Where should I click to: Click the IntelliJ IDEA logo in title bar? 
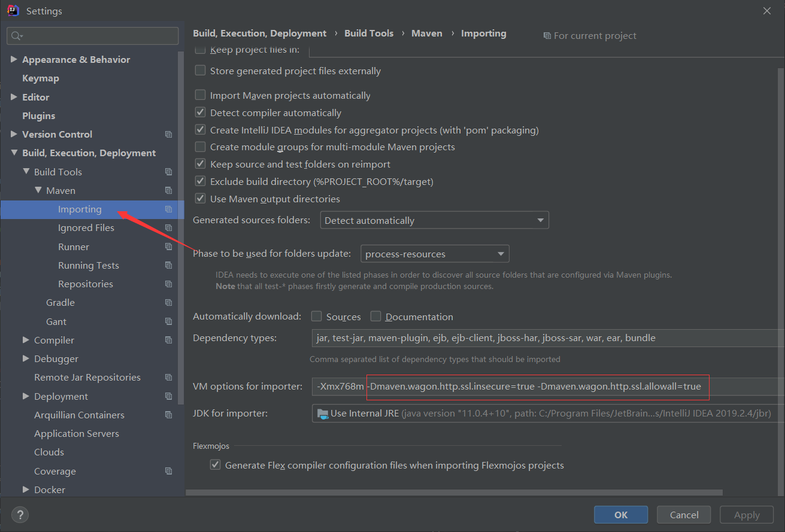pyautogui.click(x=12, y=10)
